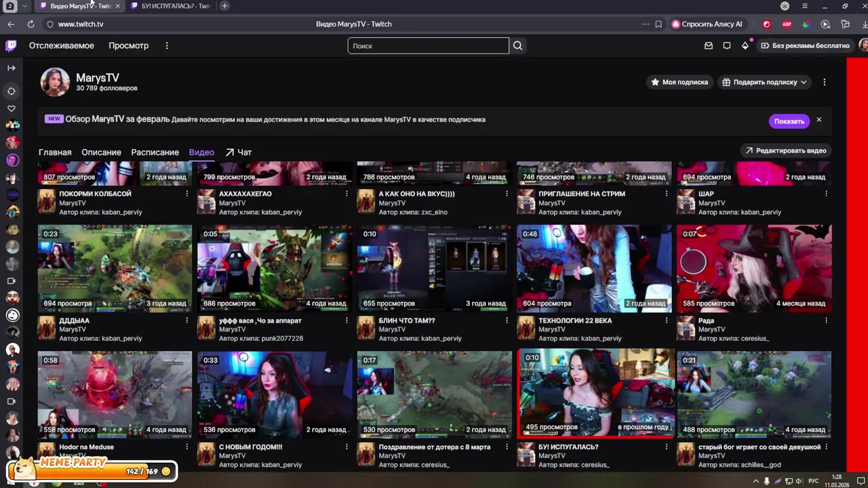Click Редактировать видео button
Screen dimensions: 868x488
(786, 150)
